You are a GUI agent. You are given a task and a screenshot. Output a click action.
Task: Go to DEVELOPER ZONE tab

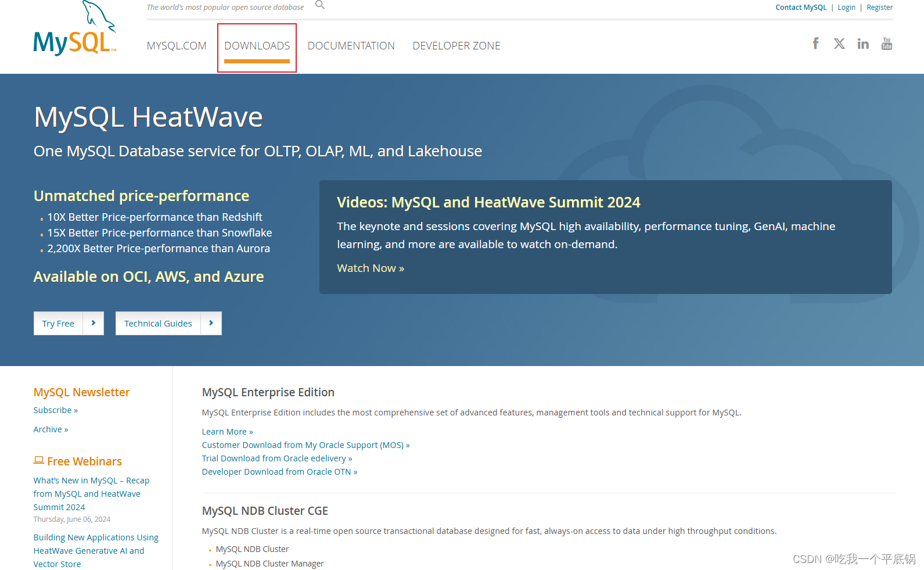[456, 46]
